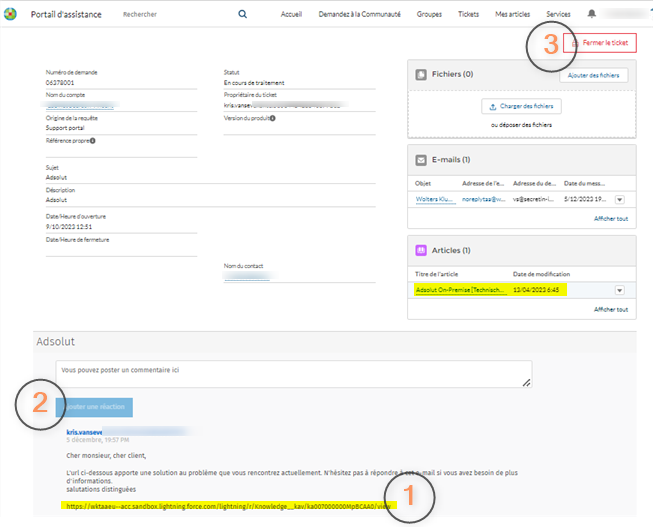Image resolution: width=653 pixels, height=527 pixels.
Task: Click the opening date 9/10/2023 12:51
Action: point(69,227)
